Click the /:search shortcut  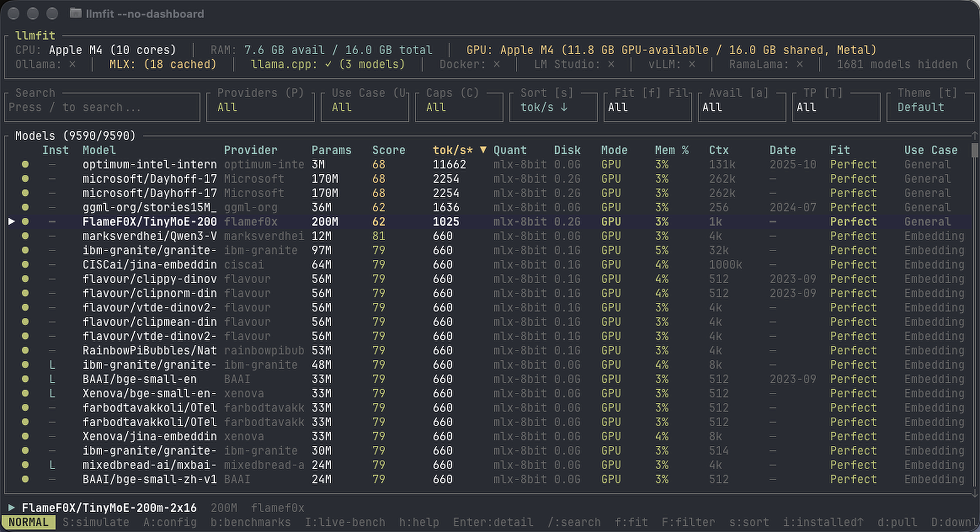click(574, 522)
